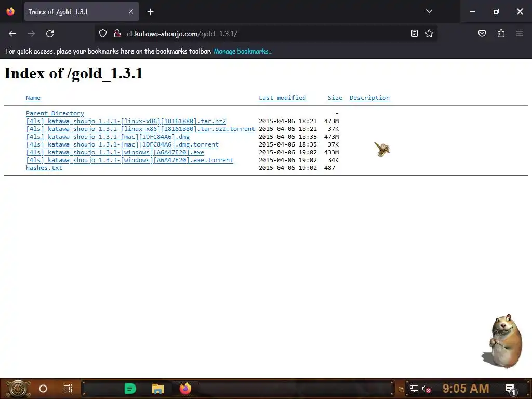Image resolution: width=532 pixels, height=399 pixels.
Task: Sort listing by Name column
Action: tap(33, 98)
